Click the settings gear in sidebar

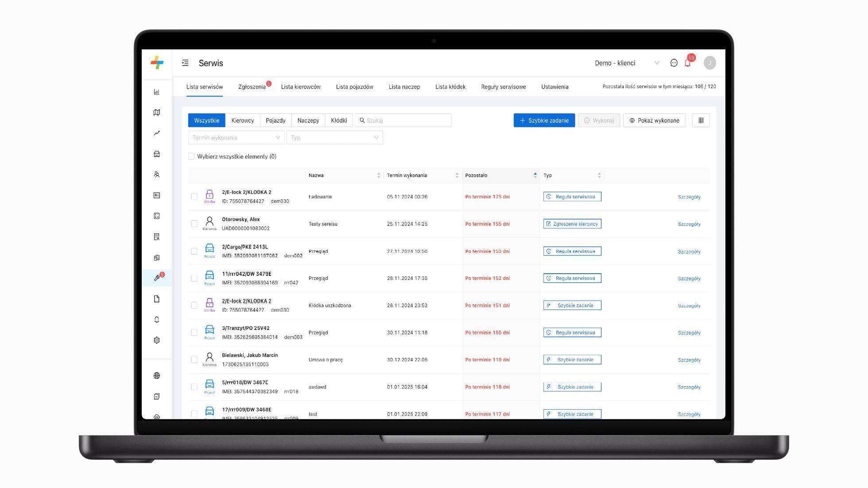(157, 340)
